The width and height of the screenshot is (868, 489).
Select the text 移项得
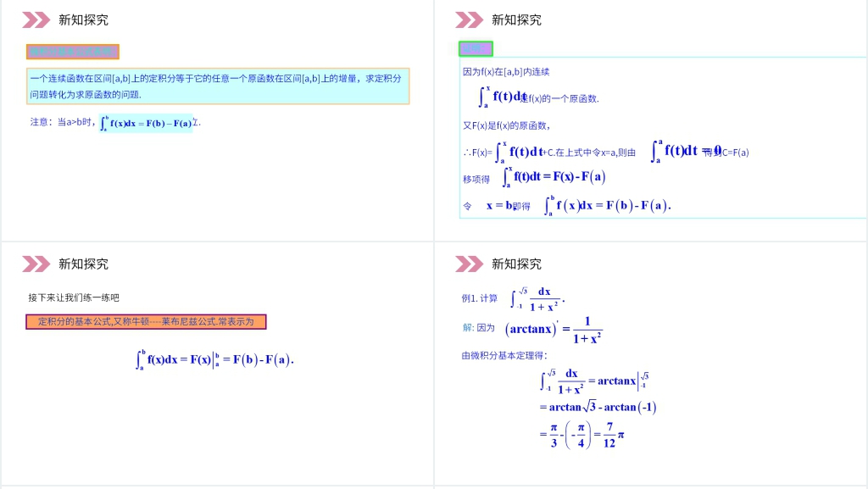point(476,179)
